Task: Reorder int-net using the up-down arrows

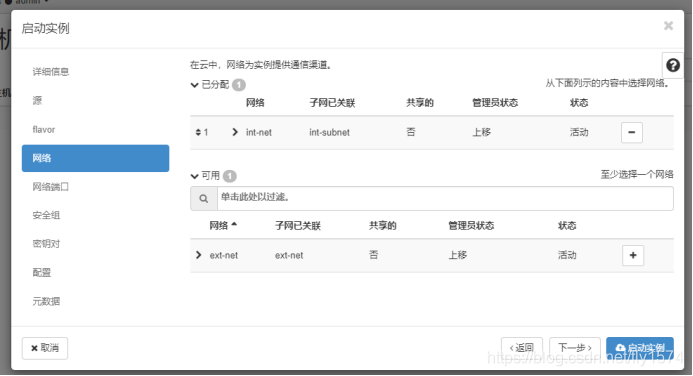Action: tap(198, 132)
